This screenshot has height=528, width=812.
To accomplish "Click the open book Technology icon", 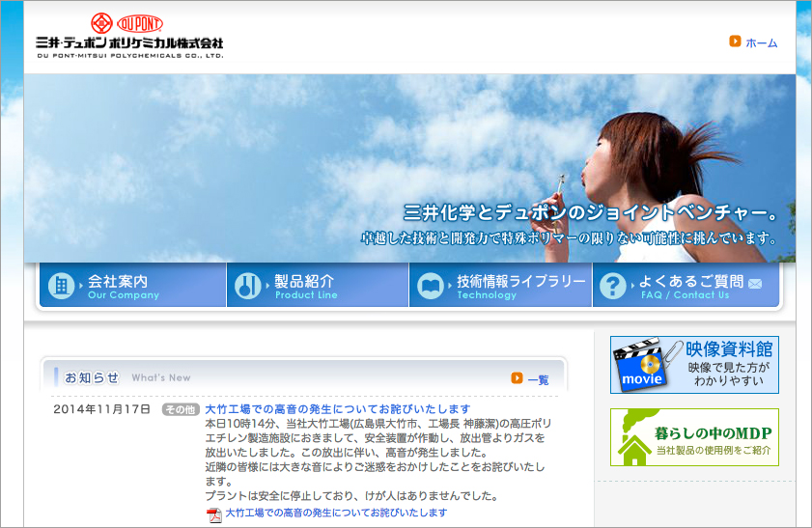I will pos(432,286).
